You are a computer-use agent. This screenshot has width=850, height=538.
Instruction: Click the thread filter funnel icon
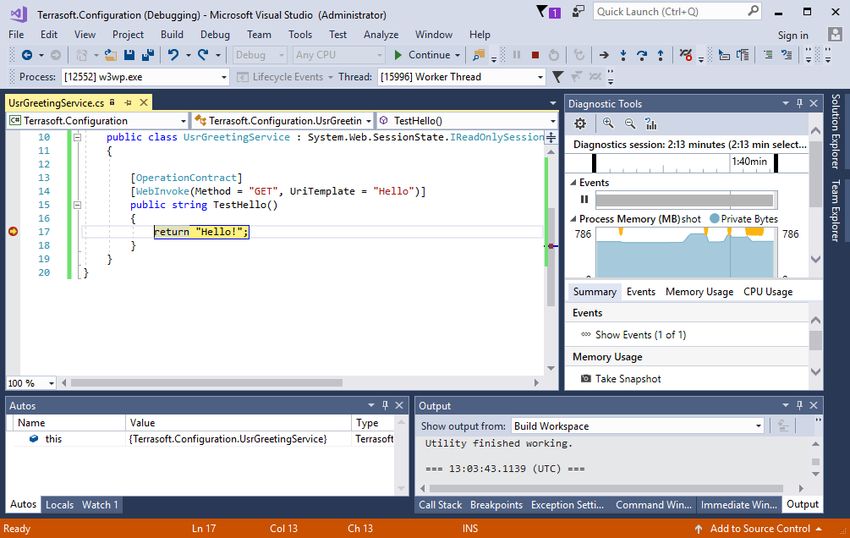click(x=557, y=76)
